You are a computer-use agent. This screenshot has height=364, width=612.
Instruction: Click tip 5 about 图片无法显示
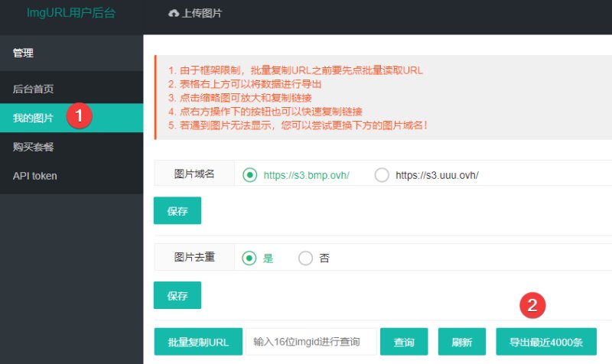click(298, 125)
